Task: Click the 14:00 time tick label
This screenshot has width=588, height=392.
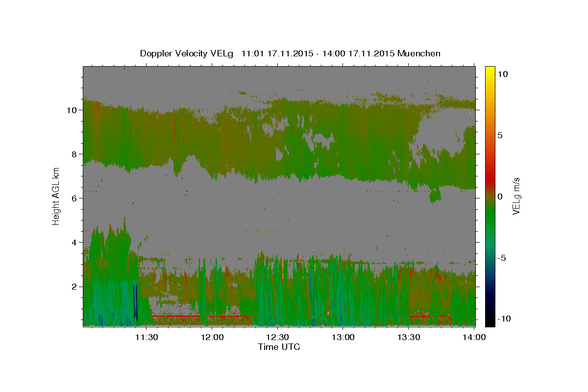Action: click(474, 337)
